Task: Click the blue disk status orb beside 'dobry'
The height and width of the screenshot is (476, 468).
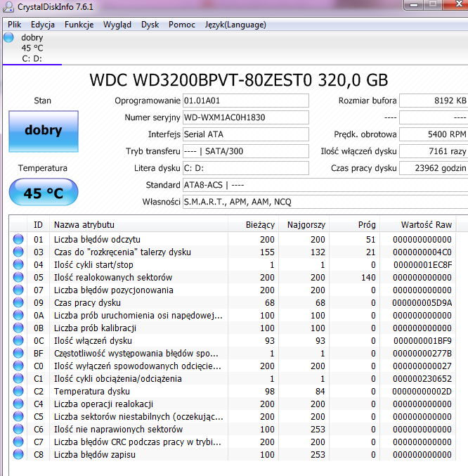Action: [8, 37]
